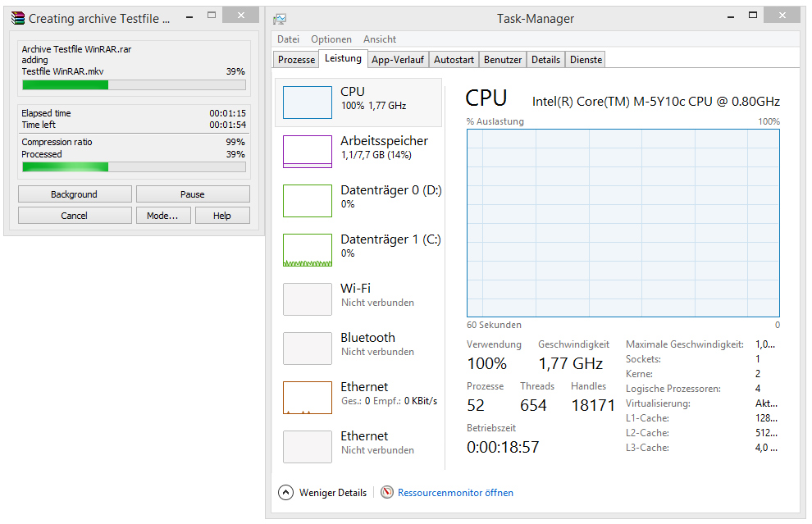
Task: Click the total Processed progress bar
Action: pyautogui.click(x=134, y=166)
